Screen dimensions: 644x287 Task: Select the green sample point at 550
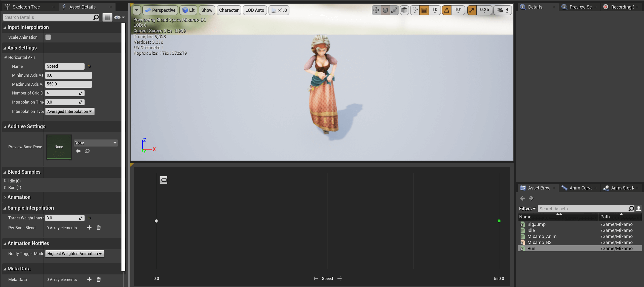[x=499, y=221]
